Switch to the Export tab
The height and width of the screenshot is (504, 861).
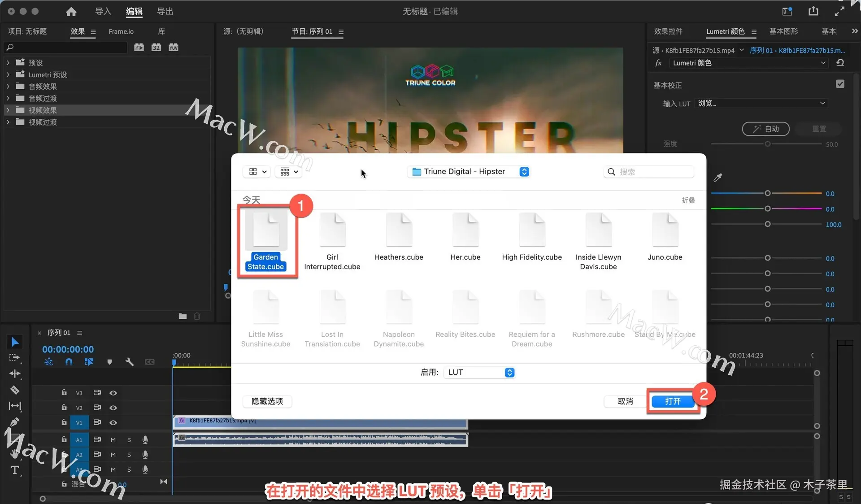tap(165, 12)
